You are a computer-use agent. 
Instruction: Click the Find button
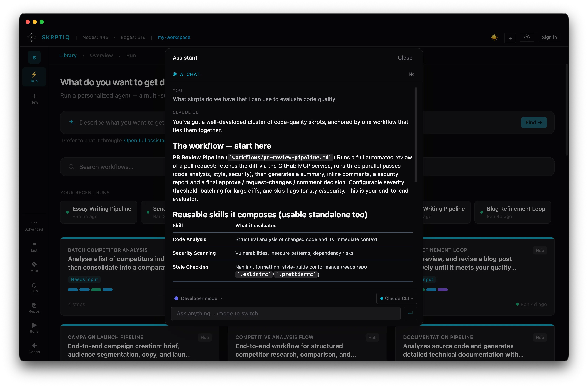(x=534, y=122)
